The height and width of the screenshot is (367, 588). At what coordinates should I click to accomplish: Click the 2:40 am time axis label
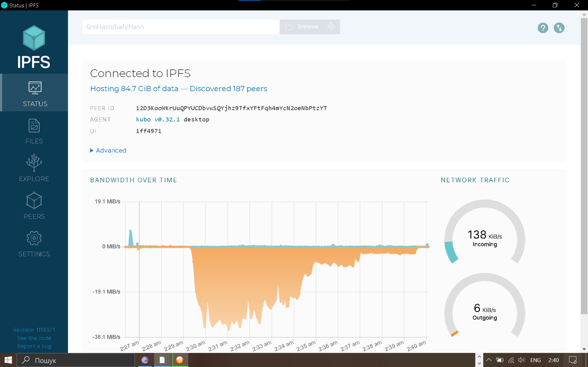coord(416,346)
